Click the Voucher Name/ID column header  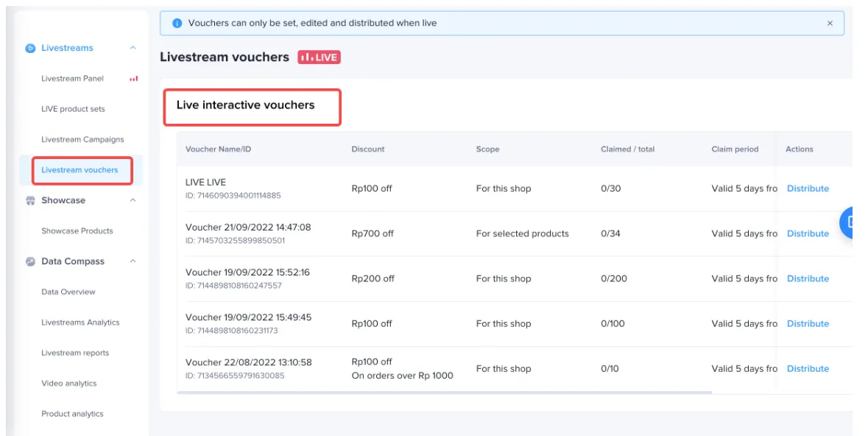218,149
